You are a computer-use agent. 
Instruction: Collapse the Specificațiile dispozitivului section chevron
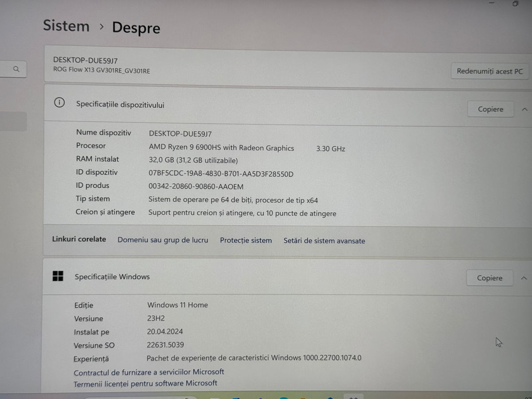(x=524, y=109)
